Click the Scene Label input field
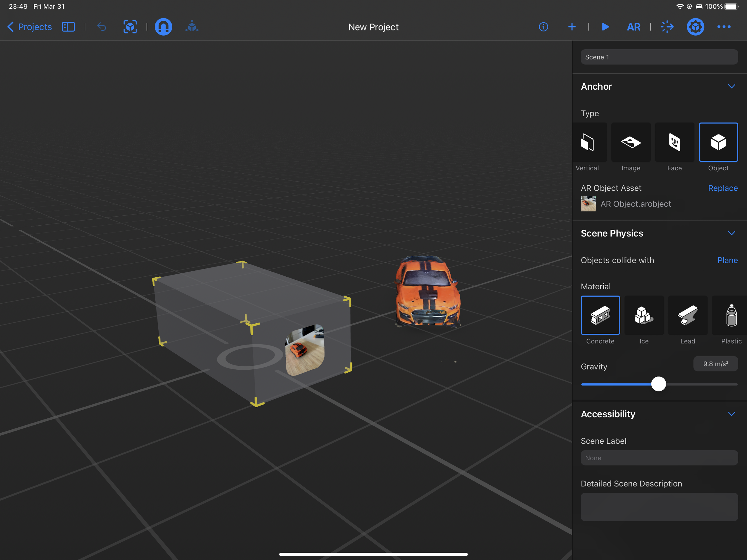This screenshot has height=560, width=747. (659, 458)
